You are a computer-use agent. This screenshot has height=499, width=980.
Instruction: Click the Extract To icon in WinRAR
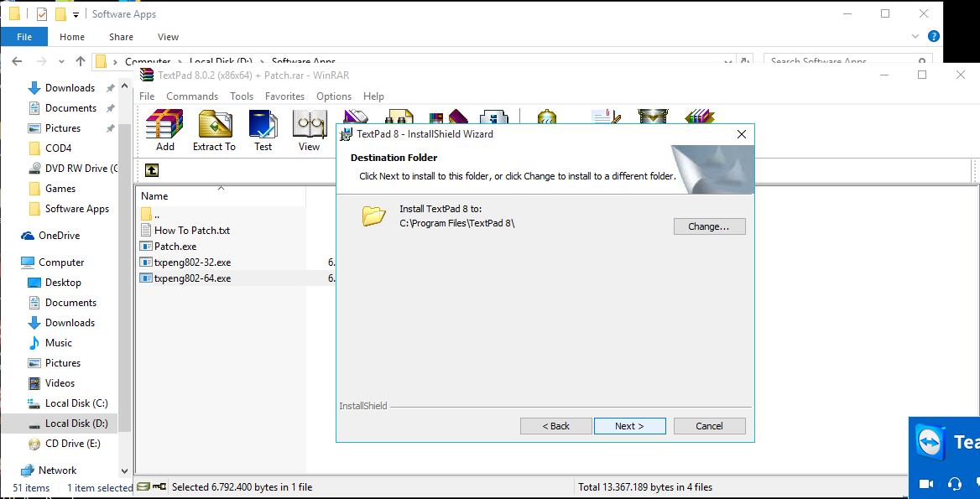[x=215, y=130]
